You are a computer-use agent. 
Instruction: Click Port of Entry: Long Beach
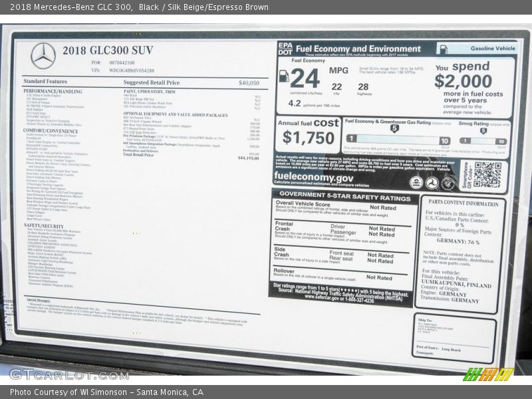click(x=438, y=348)
